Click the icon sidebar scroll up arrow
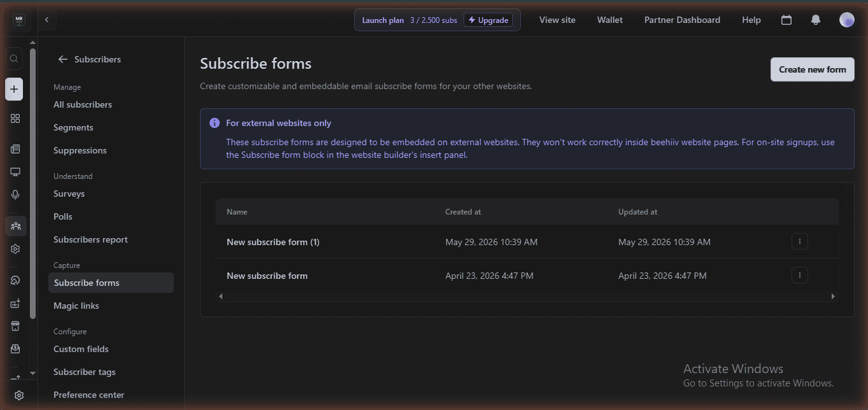The width and height of the screenshot is (868, 410). (x=33, y=43)
